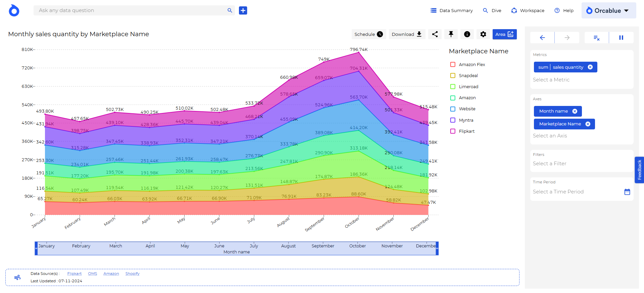Open the Orcablue account dropdown

coord(609,10)
